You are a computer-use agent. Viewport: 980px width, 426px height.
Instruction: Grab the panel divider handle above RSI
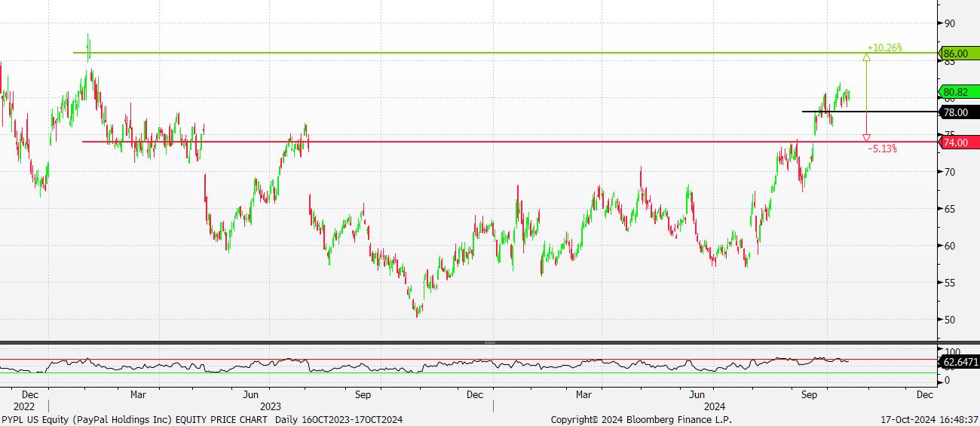pyautogui.click(x=490, y=343)
